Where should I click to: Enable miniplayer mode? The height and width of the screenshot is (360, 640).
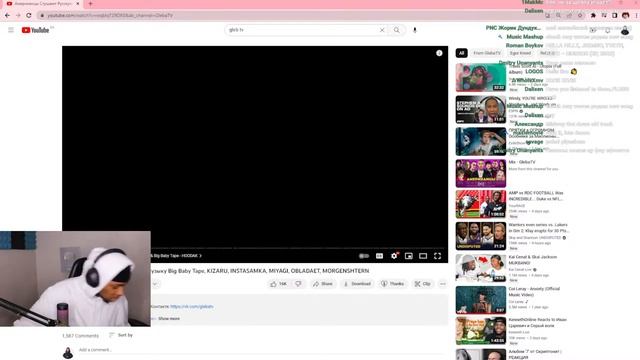pyautogui.click(x=409, y=256)
